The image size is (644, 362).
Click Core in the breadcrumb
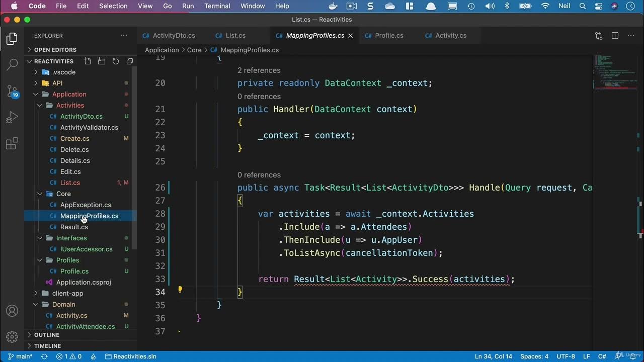coord(194,50)
